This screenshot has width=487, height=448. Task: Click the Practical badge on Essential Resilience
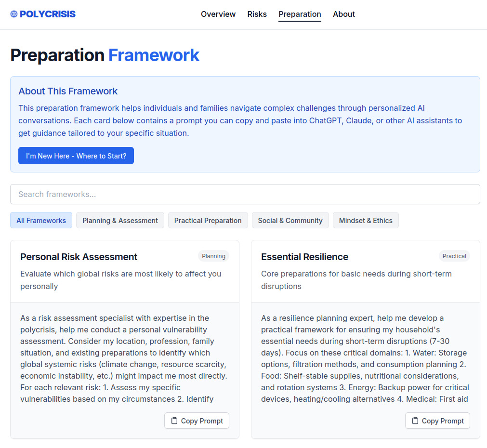click(x=454, y=256)
